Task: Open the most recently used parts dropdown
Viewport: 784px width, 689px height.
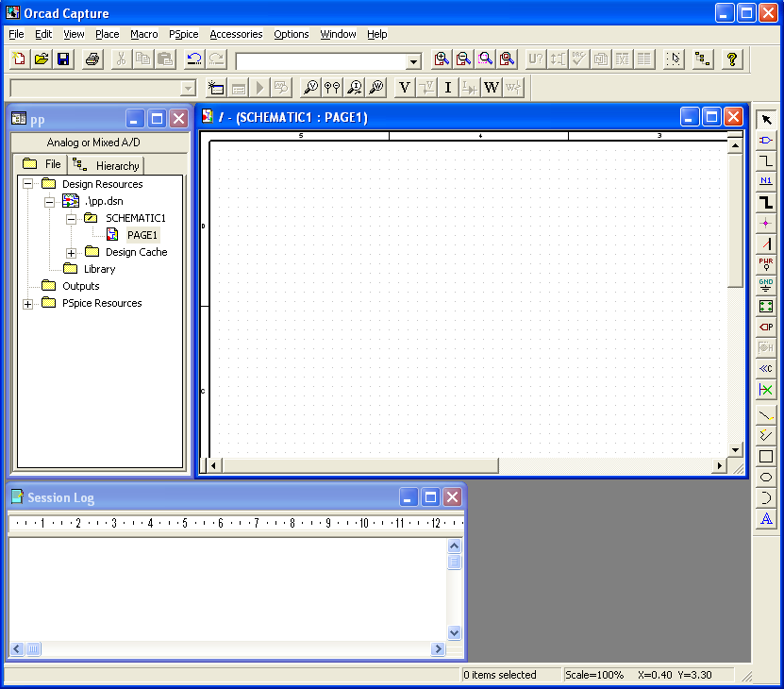Action: [x=413, y=62]
